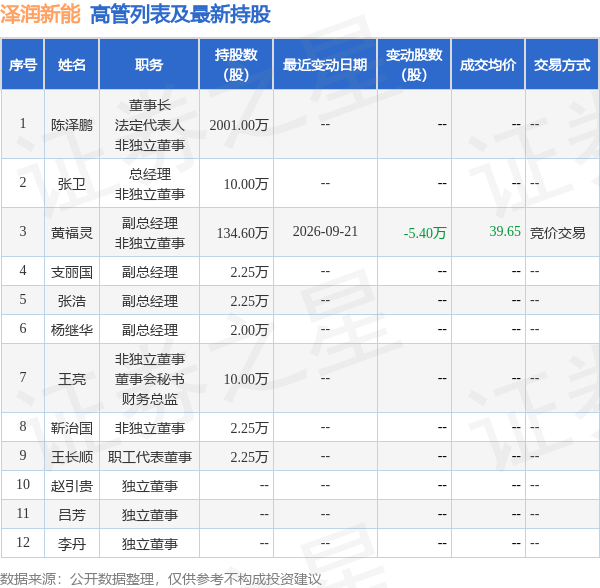Click the 序号 column header
The width and height of the screenshot is (600, 588).
pos(23,64)
